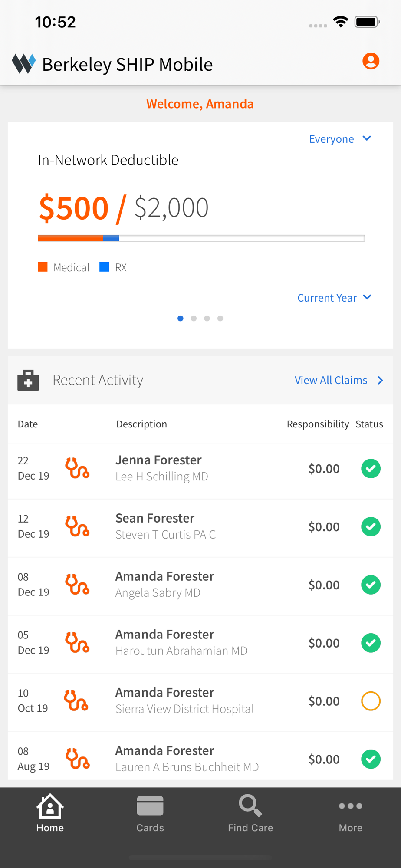Open the orange user profile icon
The height and width of the screenshot is (868, 401).
371,61
